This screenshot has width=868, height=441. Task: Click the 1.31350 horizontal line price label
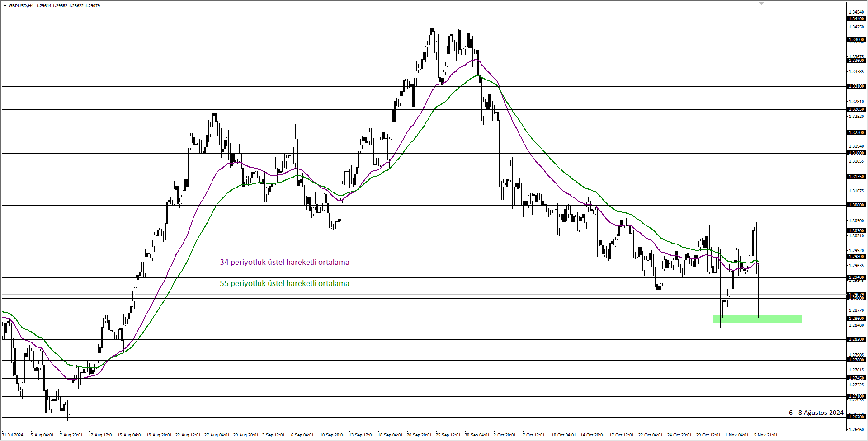(x=856, y=177)
